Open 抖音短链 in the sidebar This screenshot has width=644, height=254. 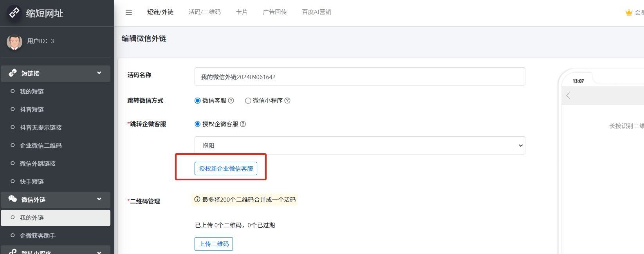[x=32, y=109]
